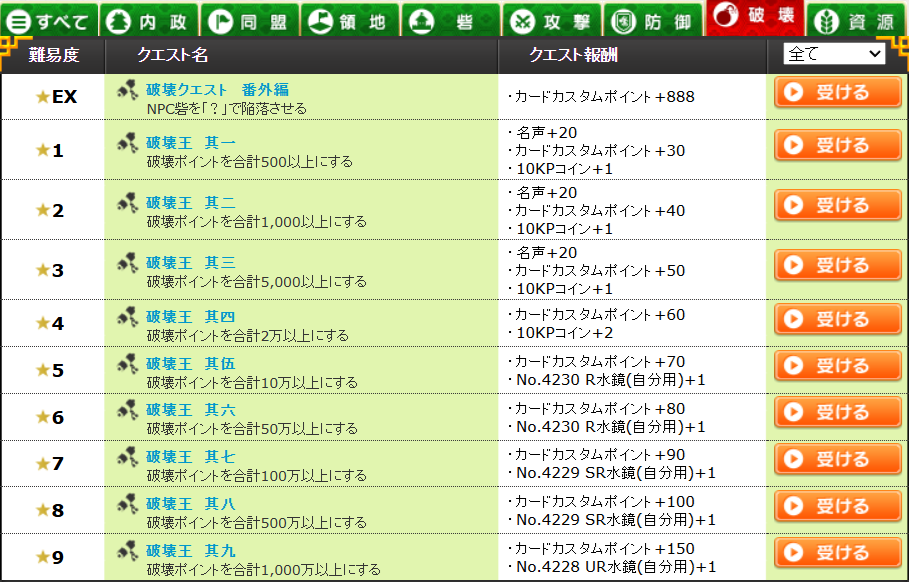909x582 pixels.
Task: Click the hammer icon beside 破壊王 其伍
Action: pyautogui.click(x=128, y=364)
